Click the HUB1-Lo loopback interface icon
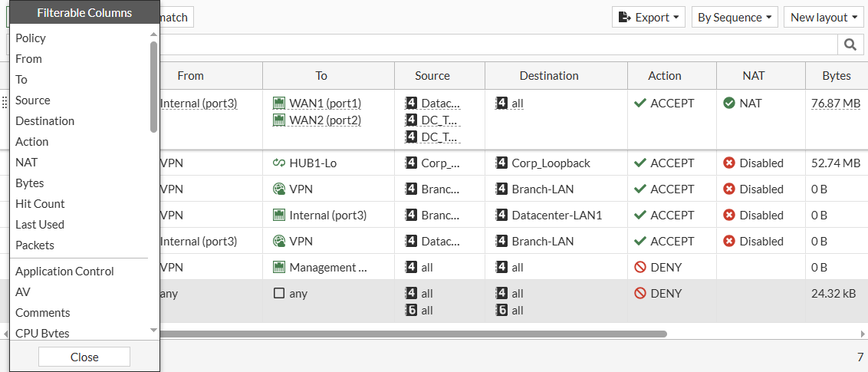This screenshot has width=868, height=372. pyautogui.click(x=279, y=163)
